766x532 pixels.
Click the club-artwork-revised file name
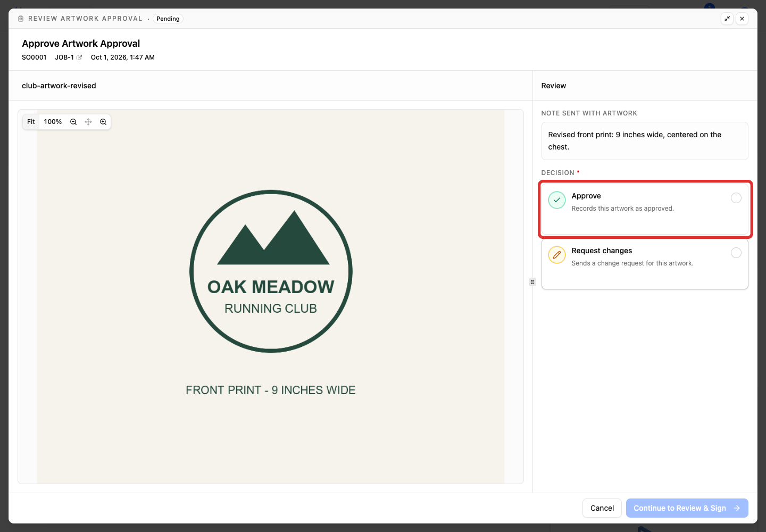click(x=59, y=86)
